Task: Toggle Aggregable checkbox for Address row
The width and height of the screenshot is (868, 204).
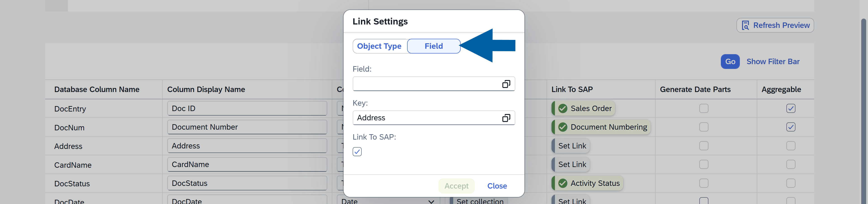Action: pyautogui.click(x=790, y=146)
